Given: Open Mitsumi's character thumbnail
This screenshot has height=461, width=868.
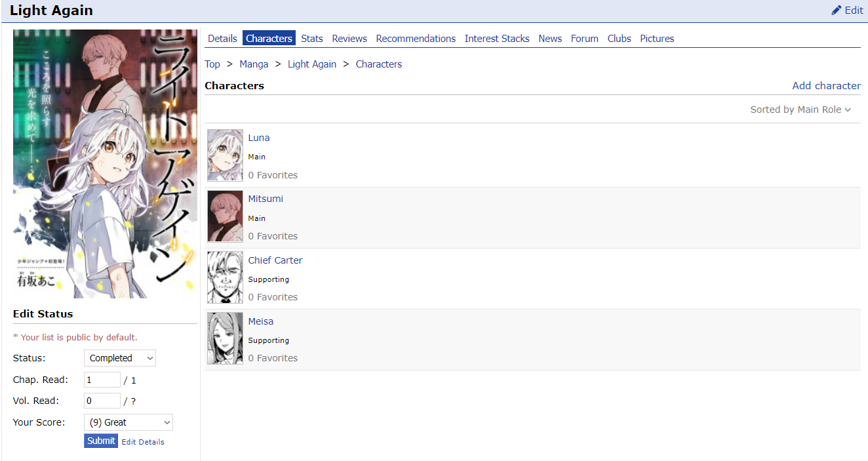Looking at the screenshot, I should point(225,216).
